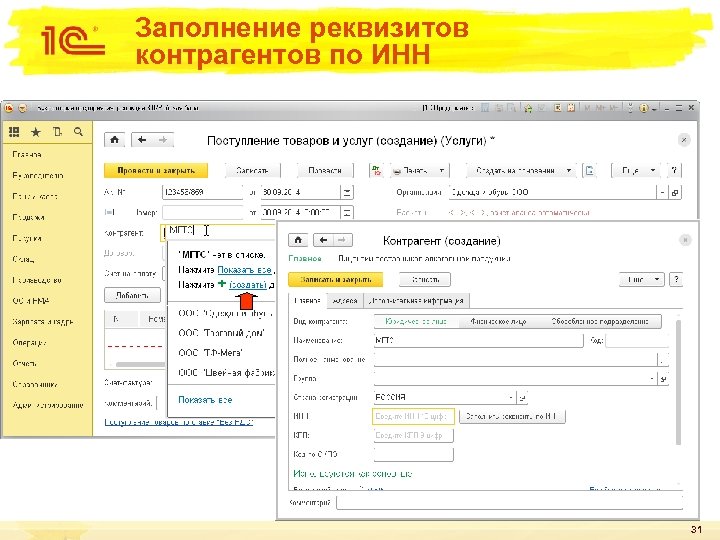Screen dimensions: 720x540
Task: Navigate back in the Поступление form
Action: [142, 140]
